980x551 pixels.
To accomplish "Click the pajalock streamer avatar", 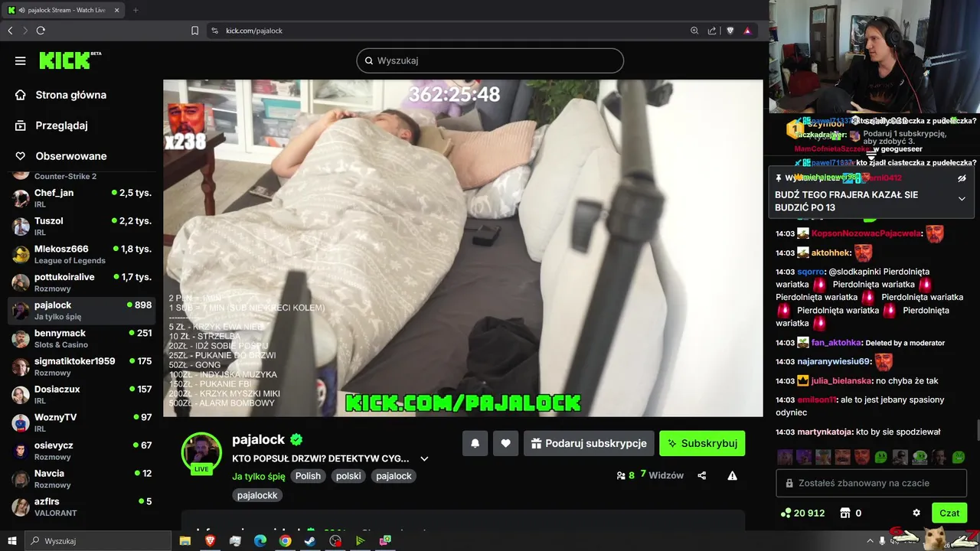I will [201, 452].
